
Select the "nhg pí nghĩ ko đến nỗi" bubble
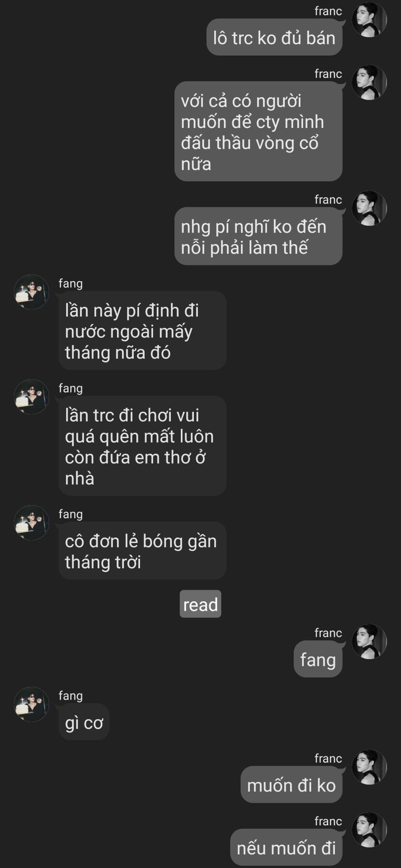(258, 236)
